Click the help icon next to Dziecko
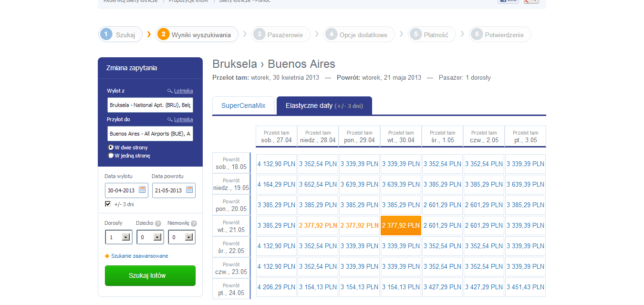This screenshot has width=644, height=305. pyautogui.click(x=158, y=223)
